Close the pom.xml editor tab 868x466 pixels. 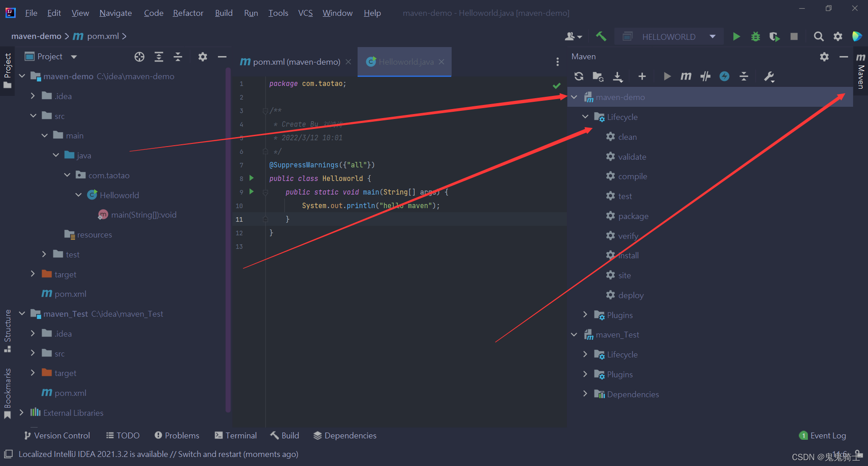pyautogui.click(x=348, y=62)
